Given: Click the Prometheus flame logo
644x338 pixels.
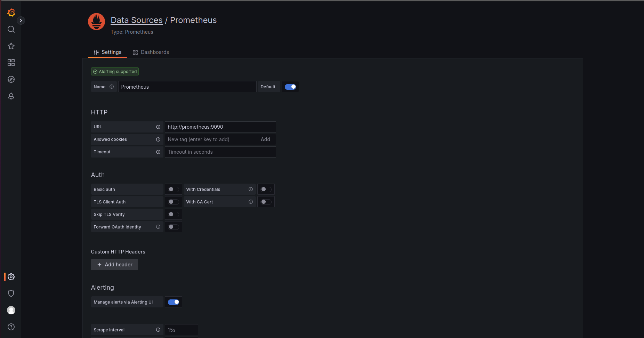Looking at the screenshot, I should pos(97,22).
